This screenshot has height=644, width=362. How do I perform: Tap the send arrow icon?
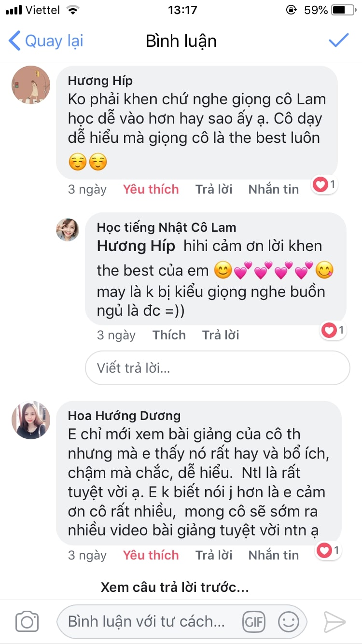pyautogui.click(x=334, y=621)
